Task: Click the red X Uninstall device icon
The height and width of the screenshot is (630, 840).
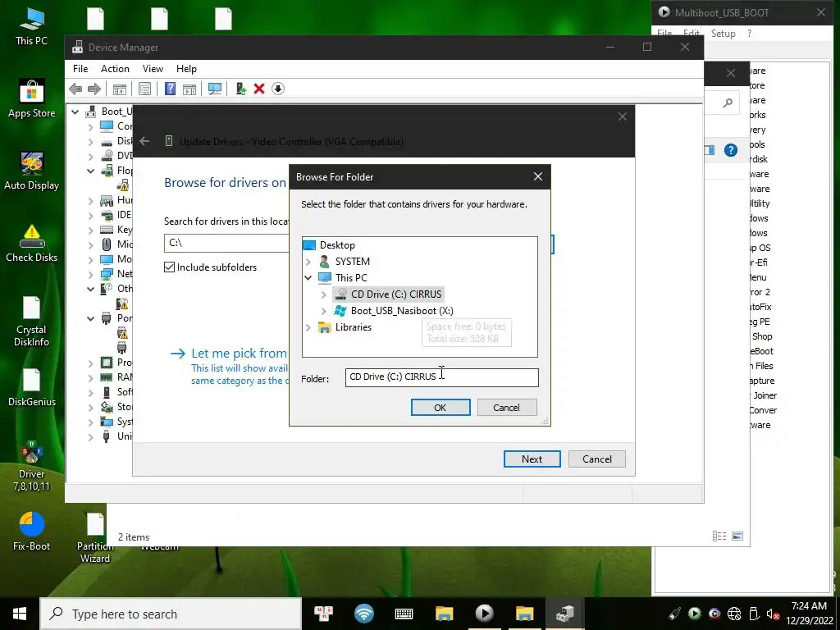Action: pos(259,89)
